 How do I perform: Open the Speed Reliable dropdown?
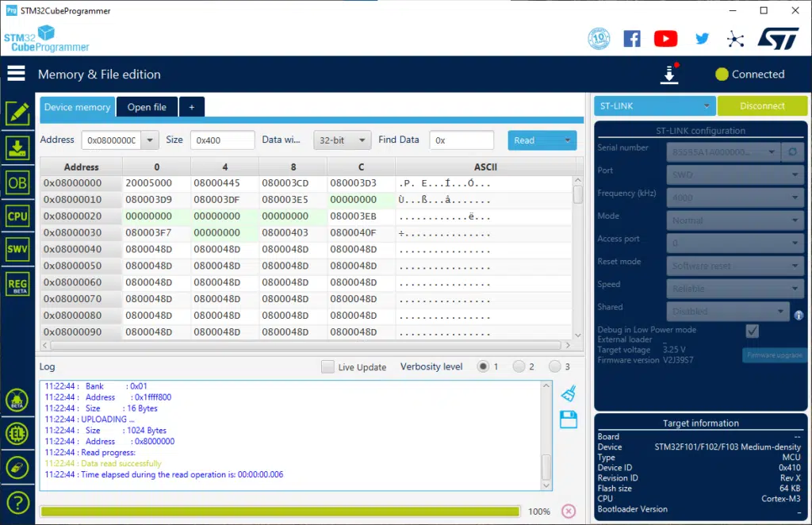pyautogui.click(x=735, y=289)
